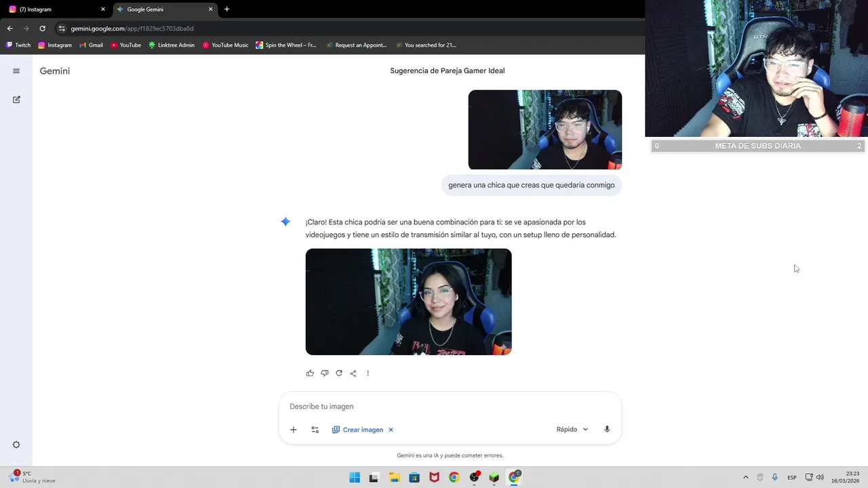Click the user prompt message bubble
868x488 pixels.
[532, 185]
